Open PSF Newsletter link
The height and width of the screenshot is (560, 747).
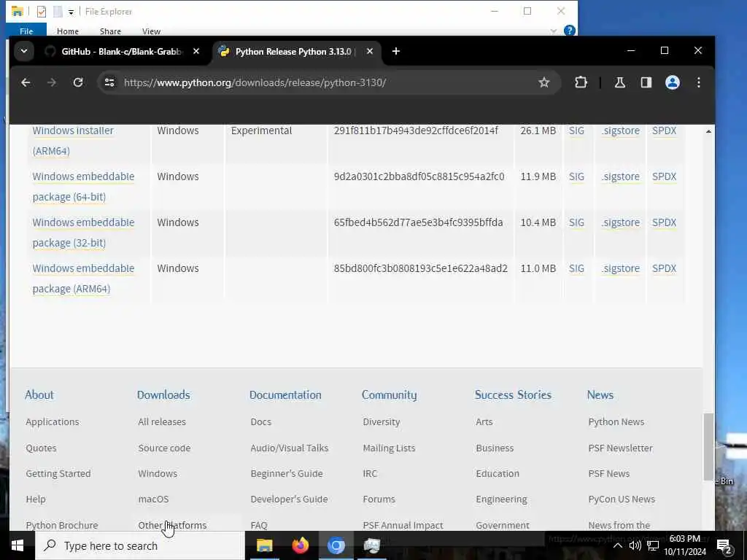pos(620,448)
